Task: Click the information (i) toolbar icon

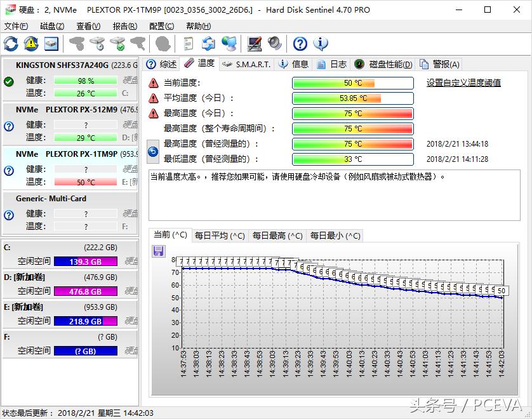Action: [x=321, y=43]
